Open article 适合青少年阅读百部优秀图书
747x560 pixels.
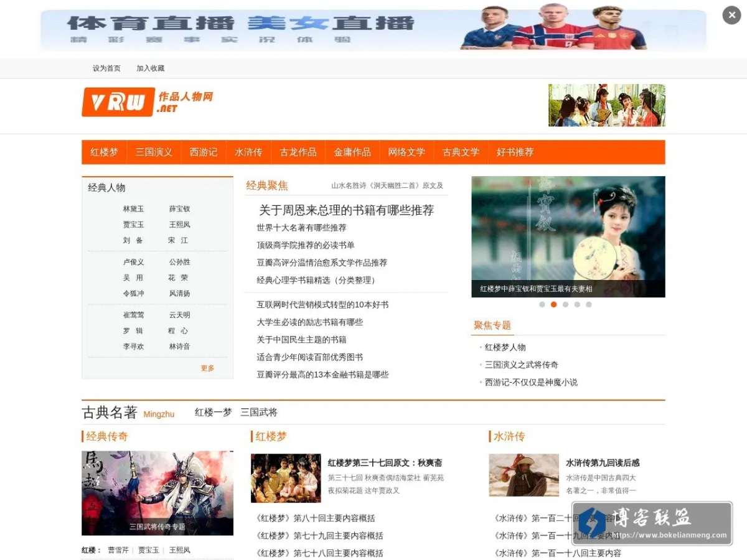pyautogui.click(x=309, y=357)
